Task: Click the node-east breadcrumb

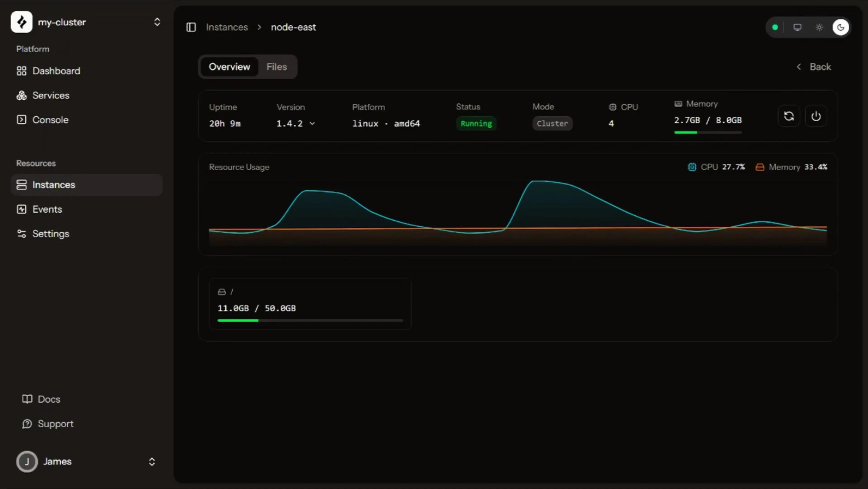Action: pos(293,27)
